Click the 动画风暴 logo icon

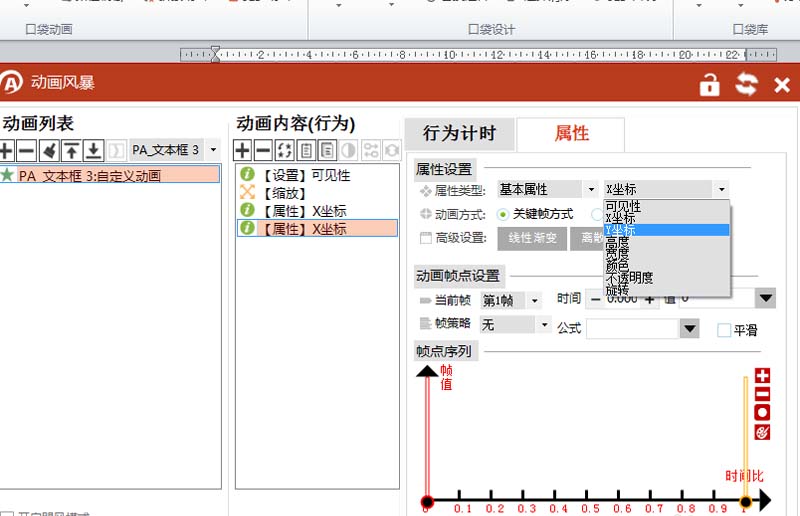click(12, 82)
